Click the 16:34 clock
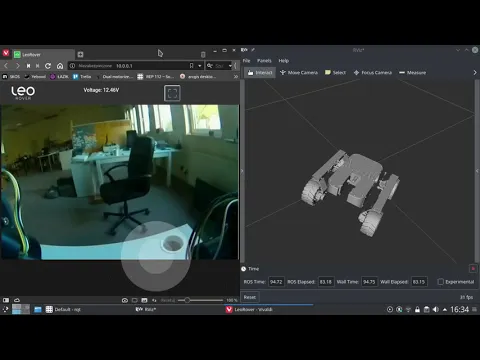 point(459,310)
